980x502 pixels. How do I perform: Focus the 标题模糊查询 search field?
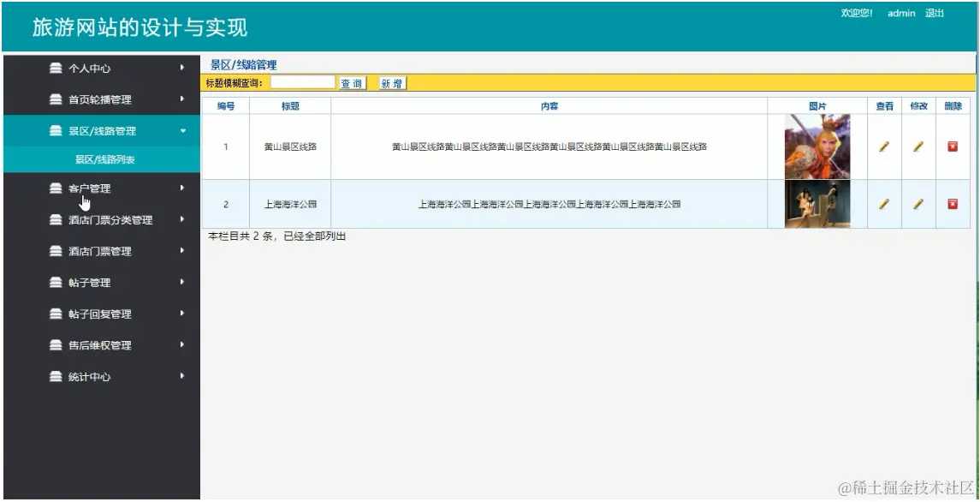pos(303,82)
